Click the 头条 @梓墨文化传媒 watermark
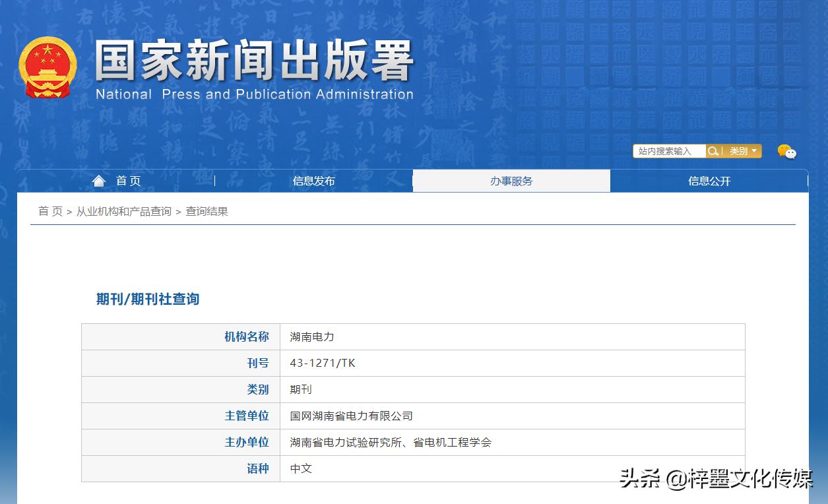The image size is (828, 504). pyautogui.click(x=716, y=478)
